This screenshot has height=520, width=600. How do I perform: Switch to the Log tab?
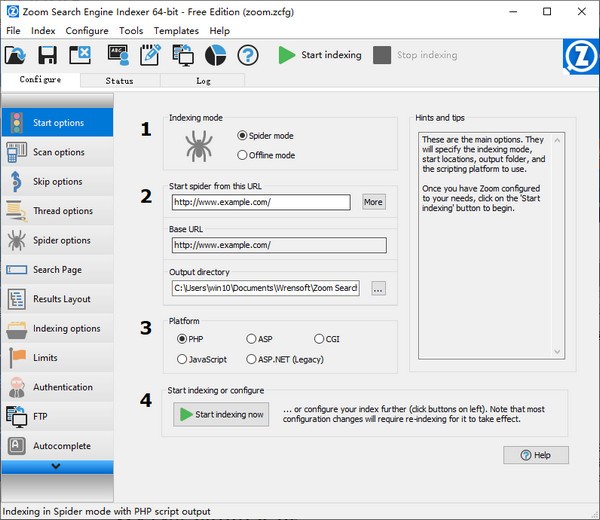(x=202, y=80)
